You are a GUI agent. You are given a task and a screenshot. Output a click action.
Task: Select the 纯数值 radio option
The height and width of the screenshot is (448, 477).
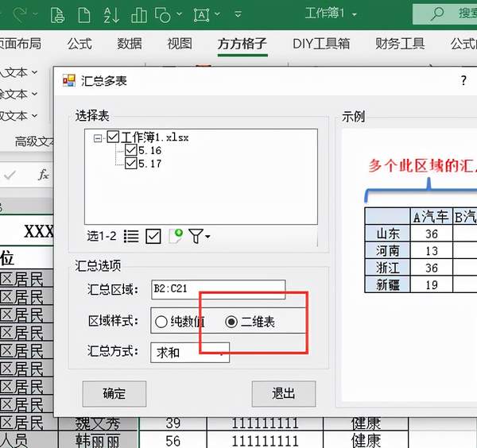point(161,322)
